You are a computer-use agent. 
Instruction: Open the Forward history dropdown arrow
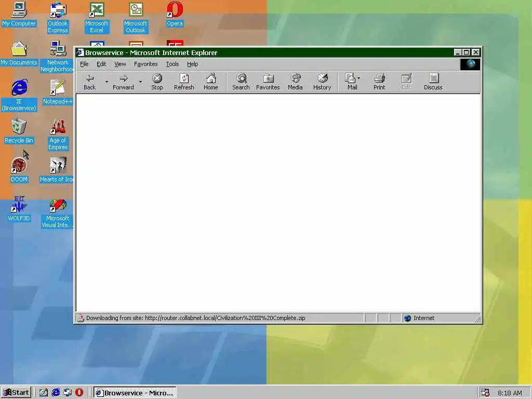[140, 82]
